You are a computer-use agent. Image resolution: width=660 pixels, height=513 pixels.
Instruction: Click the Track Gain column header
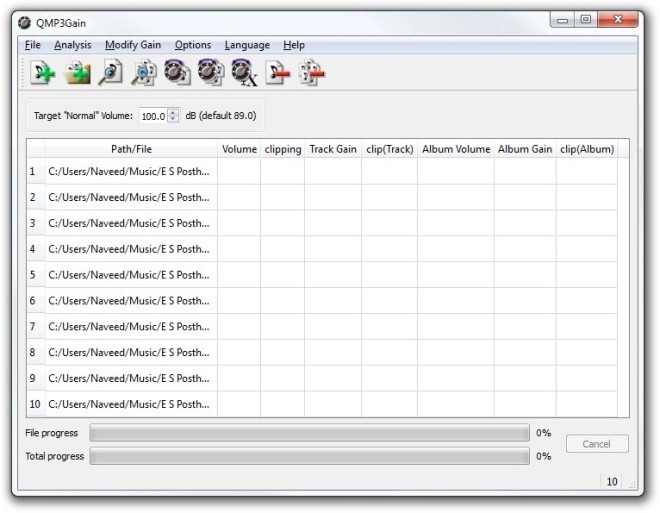[x=333, y=149]
